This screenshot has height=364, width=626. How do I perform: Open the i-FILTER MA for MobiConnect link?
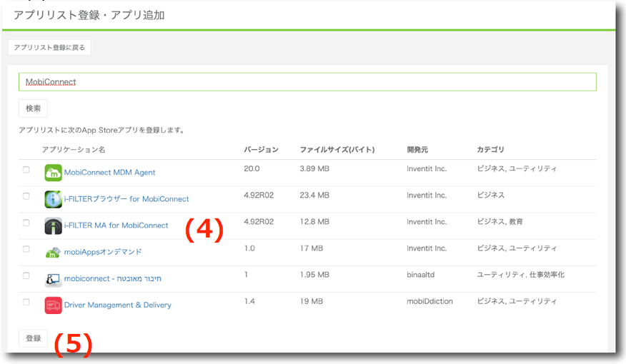click(x=116, y=226)
